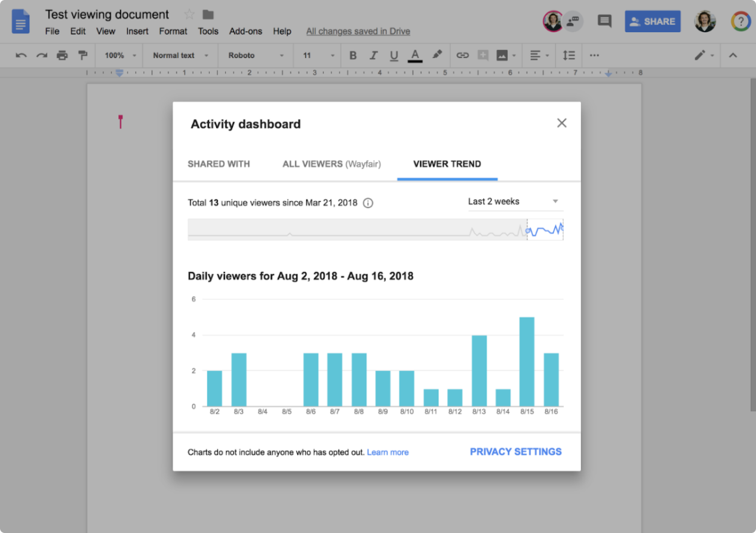Viewport: 756px width, 533px height.
Task: Pick the text color A swatch
Action: click(415, 56)
